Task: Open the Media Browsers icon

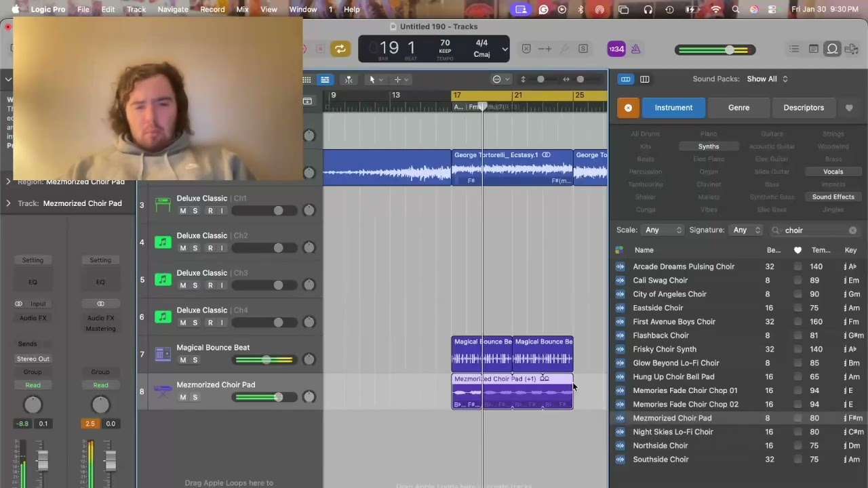Action: [x=851, y=49]
